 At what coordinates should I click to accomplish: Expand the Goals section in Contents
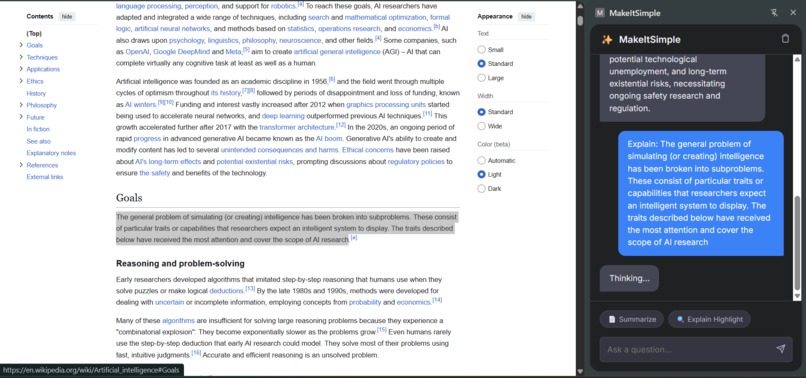coord(21,45)
